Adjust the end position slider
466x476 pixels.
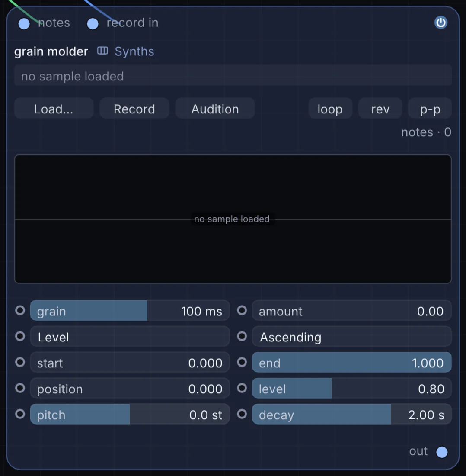(x=352, y=363)
